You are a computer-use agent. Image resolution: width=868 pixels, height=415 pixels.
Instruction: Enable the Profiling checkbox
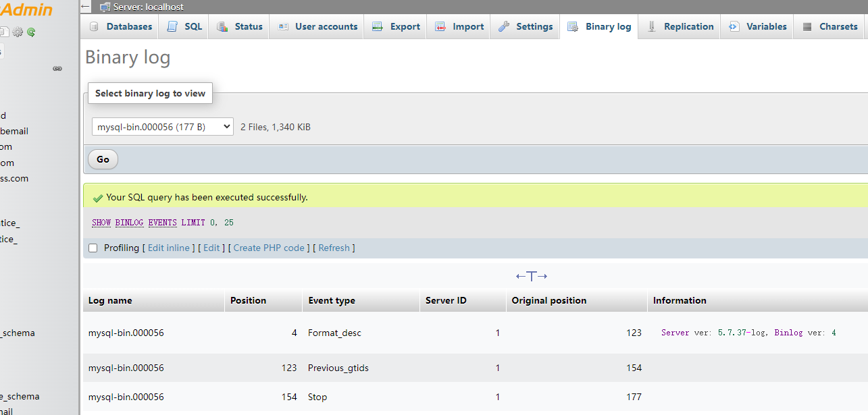[93, 248]
